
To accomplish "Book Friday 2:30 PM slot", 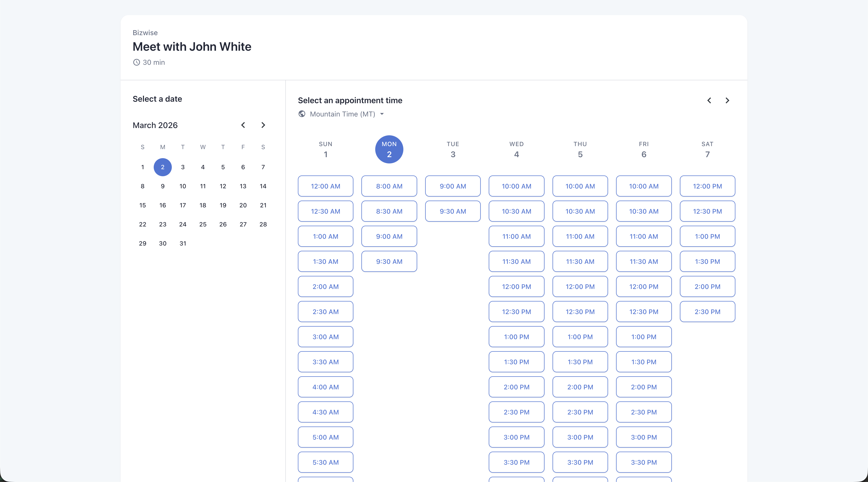I will (x=644, y=412).
